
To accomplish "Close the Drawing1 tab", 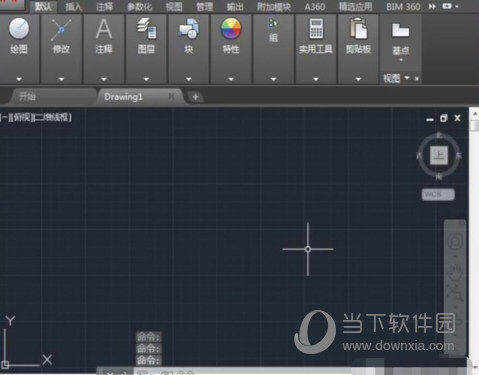I will tap(171, 96).
